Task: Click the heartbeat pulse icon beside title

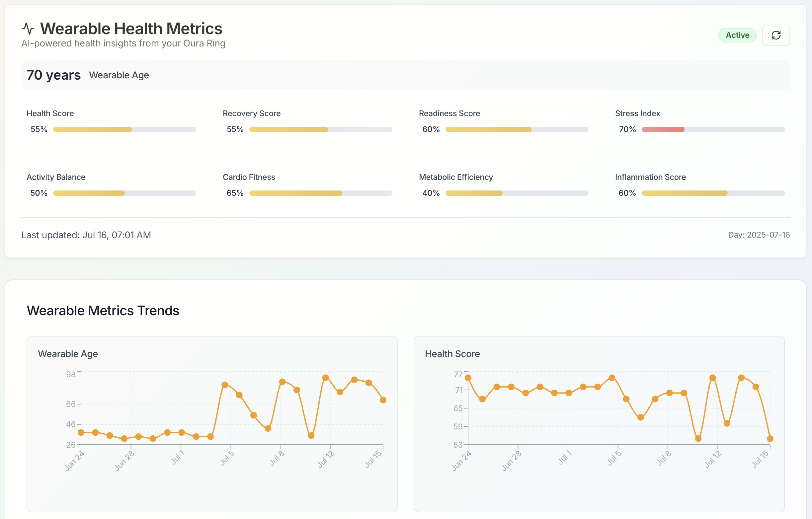Action: click(x=28, y=29)
